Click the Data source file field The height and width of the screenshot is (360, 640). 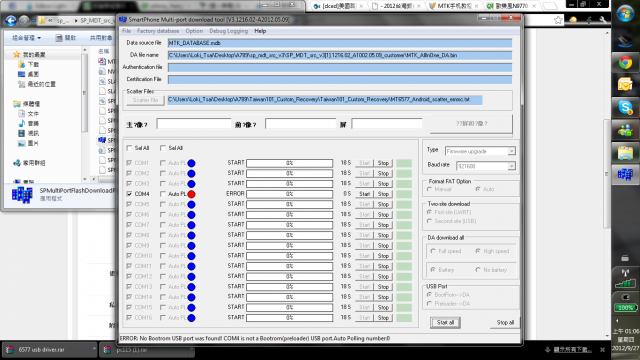(x=340, y=43)
